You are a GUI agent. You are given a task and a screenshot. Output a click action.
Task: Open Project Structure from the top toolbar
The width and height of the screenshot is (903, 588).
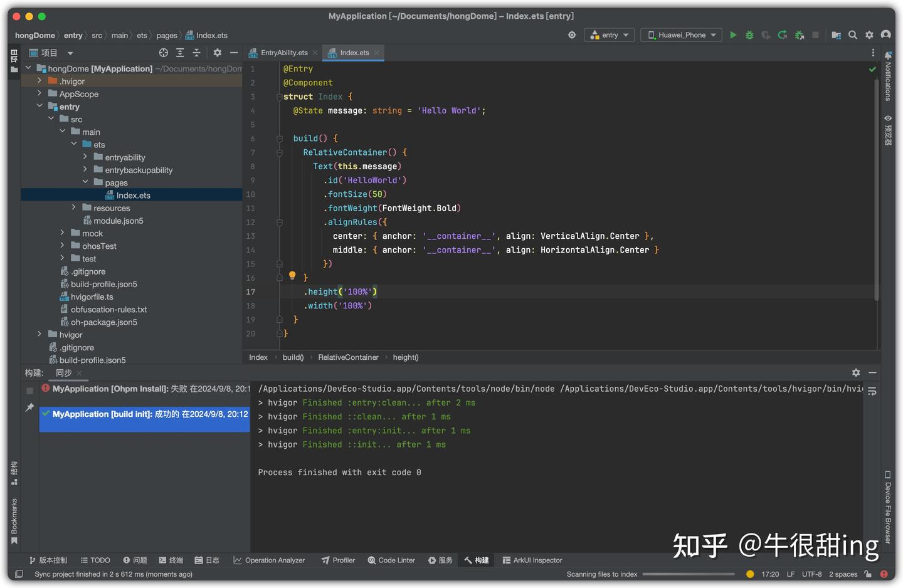tap(836, 35)
